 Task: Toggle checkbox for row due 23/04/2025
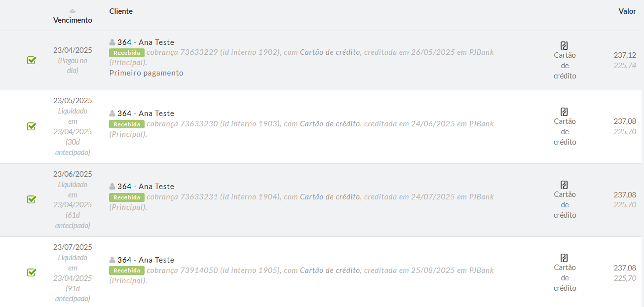pos(31,60)
